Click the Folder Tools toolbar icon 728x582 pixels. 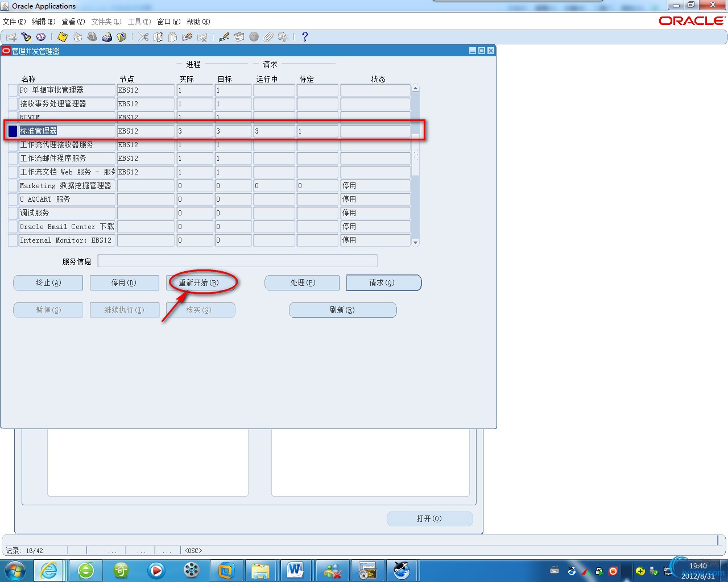pyautogui.click(x=283, y=37)
